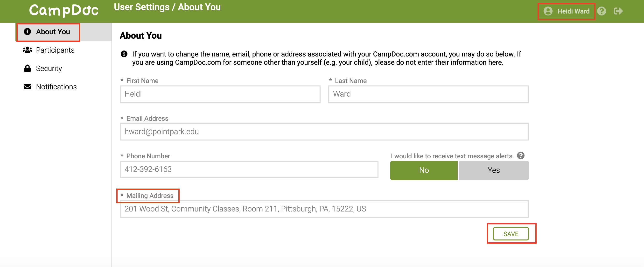Open the About You settings tab
The image size is (644, 267).
click(53, 32)
